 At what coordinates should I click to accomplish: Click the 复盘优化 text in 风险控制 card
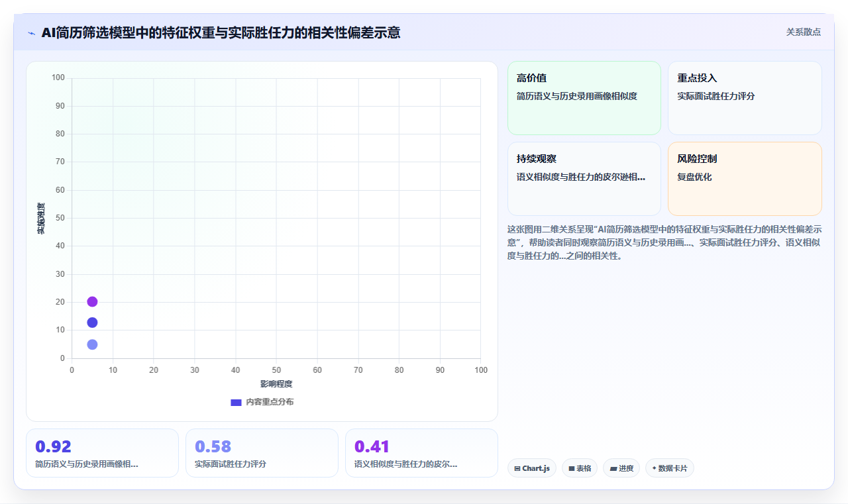(x=694, y=177)
